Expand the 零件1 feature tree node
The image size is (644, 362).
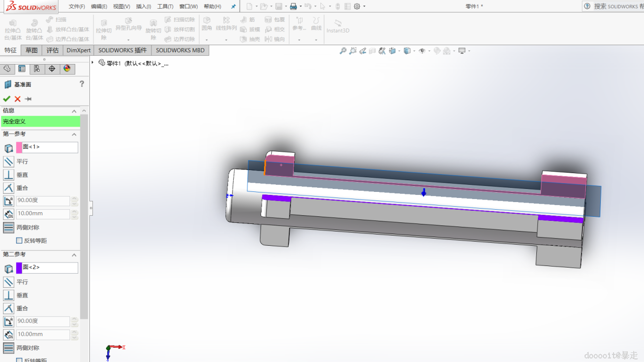tap(92, 62)
